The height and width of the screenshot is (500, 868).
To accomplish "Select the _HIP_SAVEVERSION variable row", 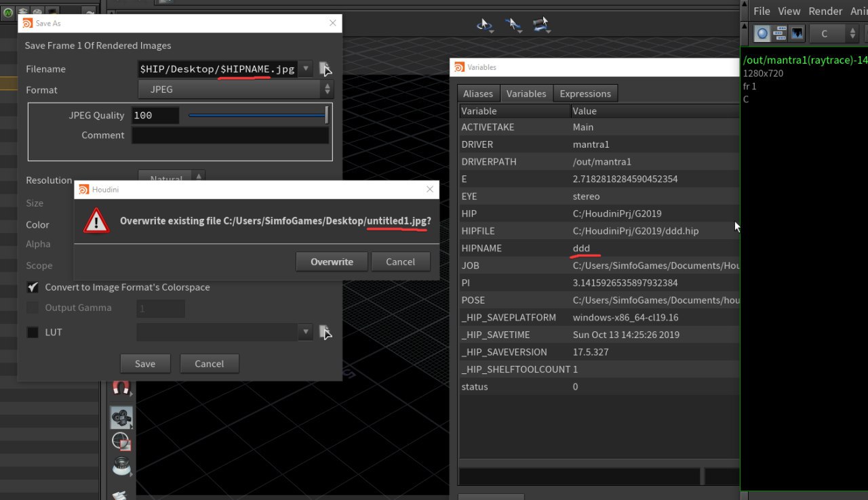I will point(599,352).
